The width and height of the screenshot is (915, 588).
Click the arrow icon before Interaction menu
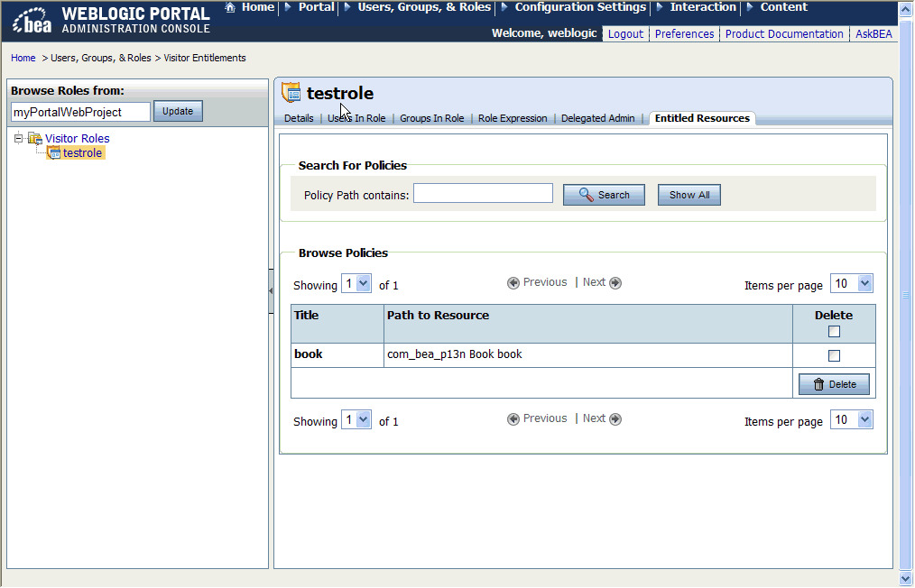tap(660, 7)
